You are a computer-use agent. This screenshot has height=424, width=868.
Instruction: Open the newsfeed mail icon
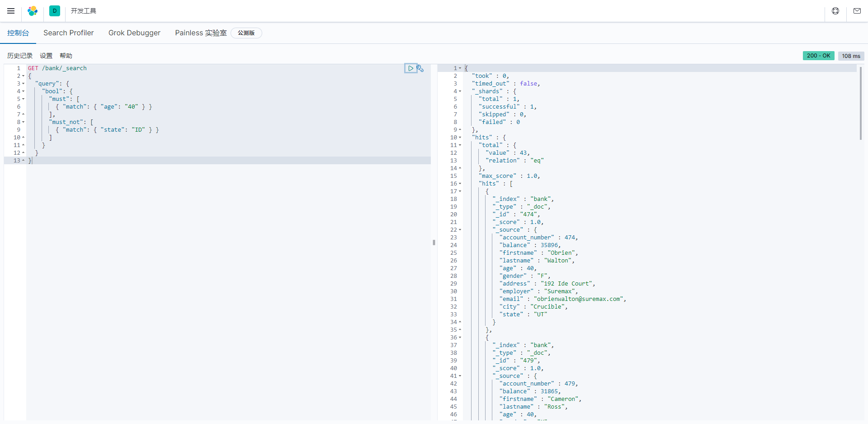(x=857, y=11)
